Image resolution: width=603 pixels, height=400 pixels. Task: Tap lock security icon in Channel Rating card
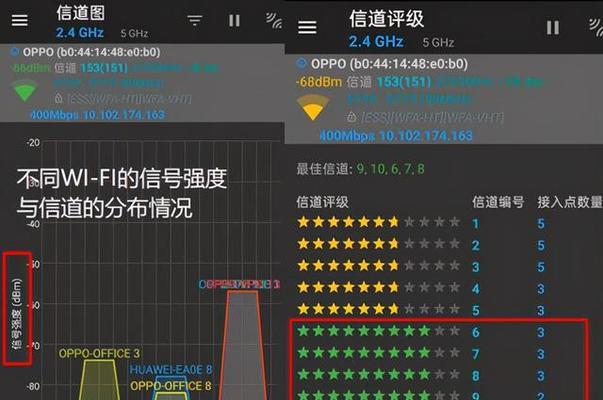point(351,117)
